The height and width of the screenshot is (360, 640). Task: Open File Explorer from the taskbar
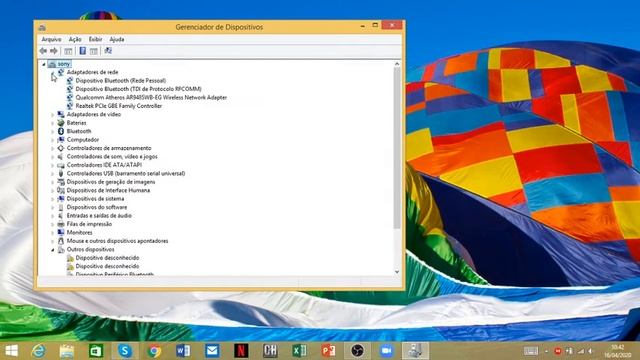click(67, 351)
